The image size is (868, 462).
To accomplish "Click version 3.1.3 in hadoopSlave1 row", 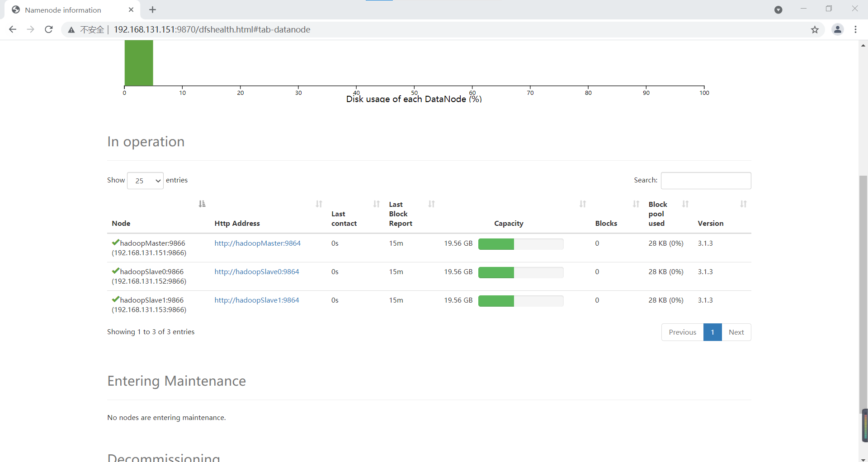I will coord(705,300).
